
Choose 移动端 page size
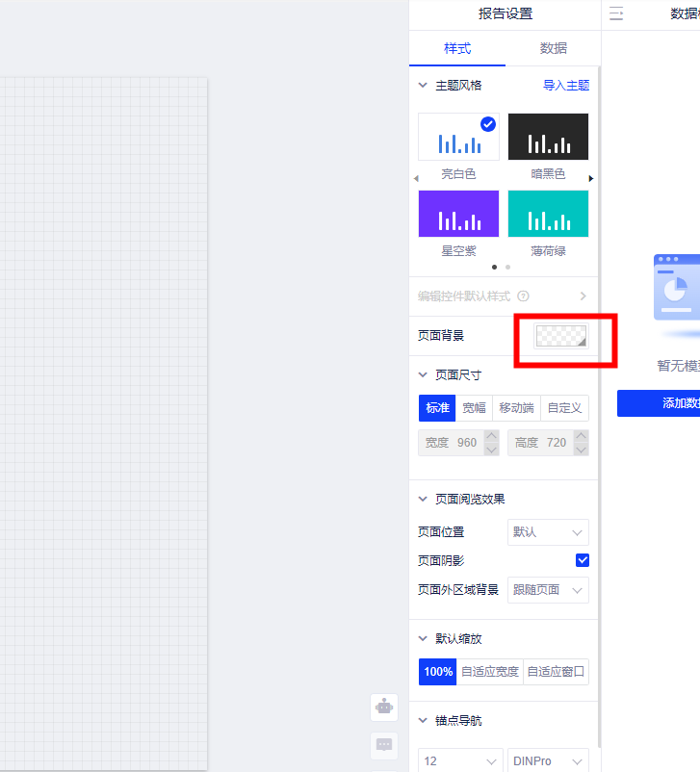point(516,408)
